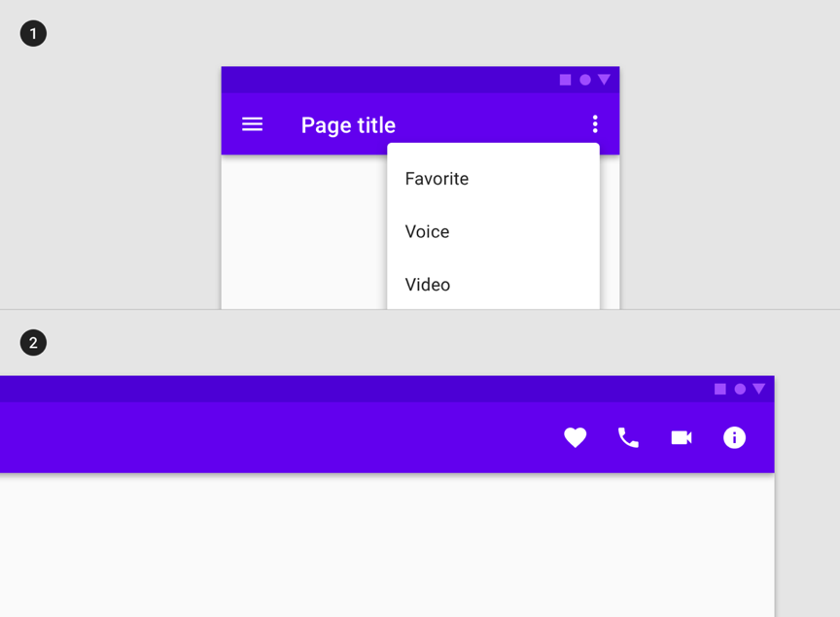
Task: Click the three-dot overflow menu icon
Action: pyautogui.click(x=595, y=124)
